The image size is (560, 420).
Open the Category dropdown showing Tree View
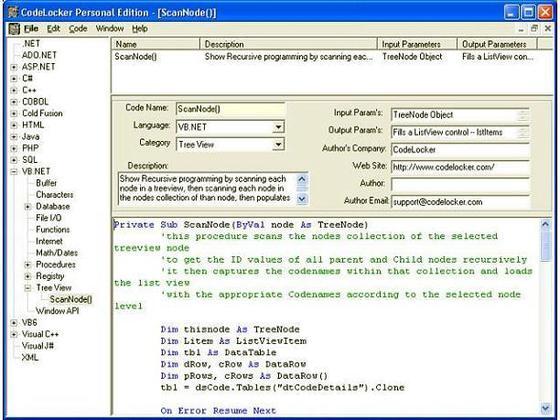click(x=278, y=144)
